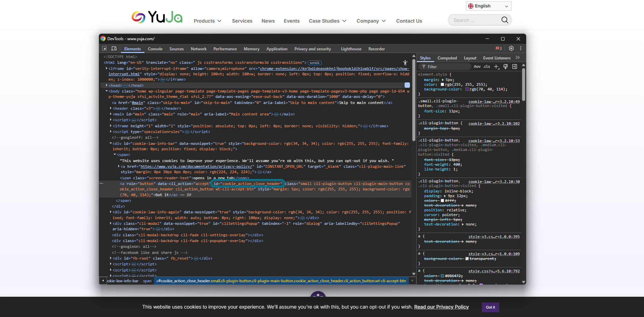This screenshot has width=644, height=317.
Task: Open the Sources tab
Action: (x=177, y=49)
